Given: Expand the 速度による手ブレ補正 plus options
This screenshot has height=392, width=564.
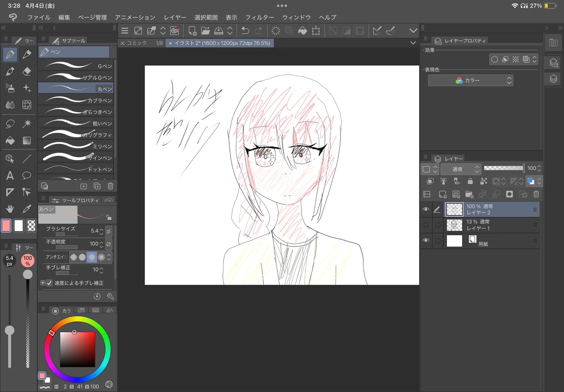Looking at the screenshot, I should pos(43,283).
